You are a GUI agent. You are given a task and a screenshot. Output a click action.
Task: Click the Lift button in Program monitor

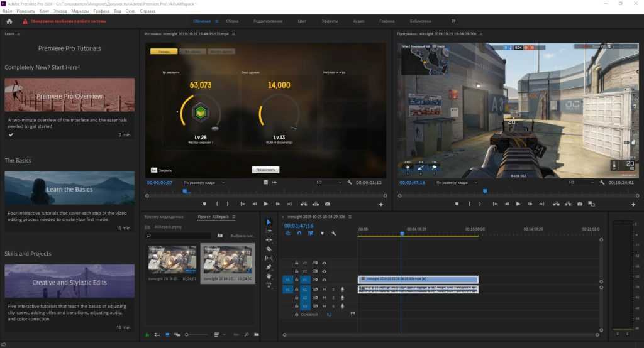click(x=556, y=204)
